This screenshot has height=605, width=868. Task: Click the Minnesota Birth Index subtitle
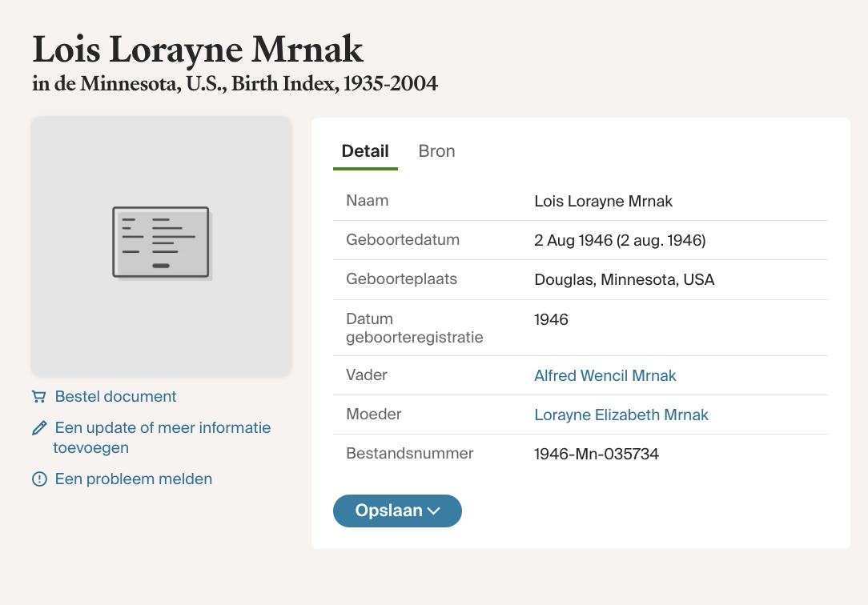(235, 83)
